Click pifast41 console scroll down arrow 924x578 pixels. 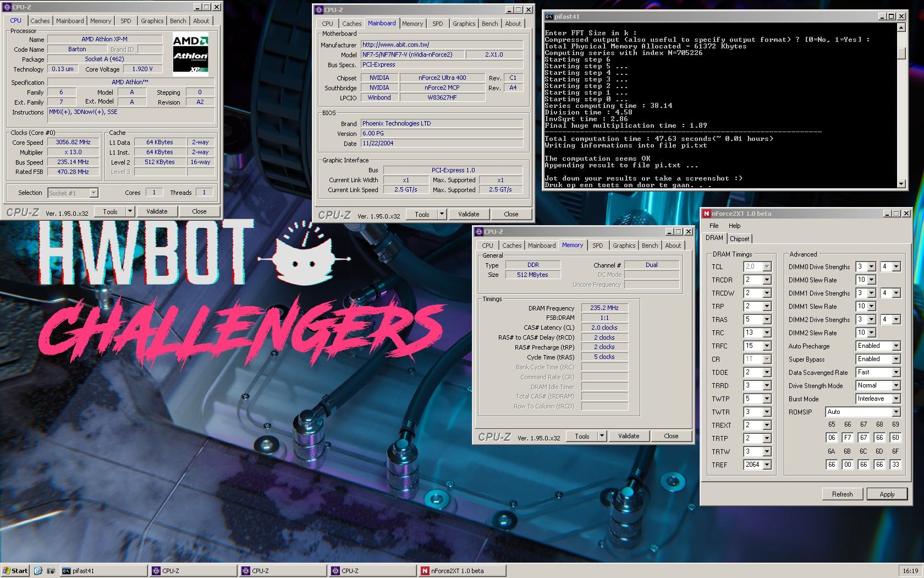pos(901,183)
